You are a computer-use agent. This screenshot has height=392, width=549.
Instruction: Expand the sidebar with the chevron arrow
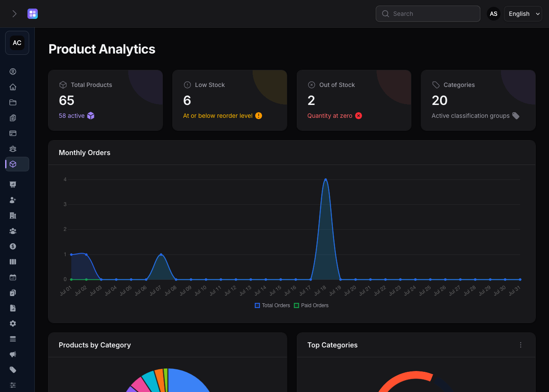click(14, 14)
